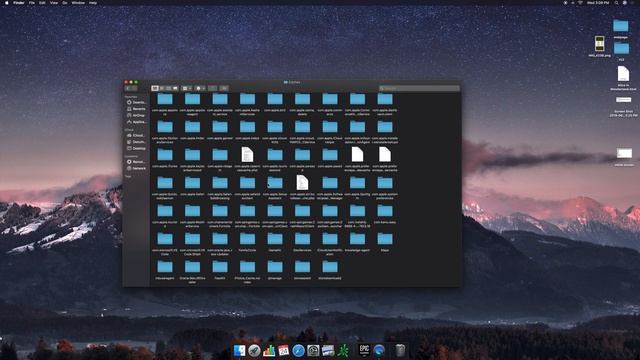The image size is (640, 360).
Task: Select the com.apple.Spotlight folder
Action: tap(357, 183)
